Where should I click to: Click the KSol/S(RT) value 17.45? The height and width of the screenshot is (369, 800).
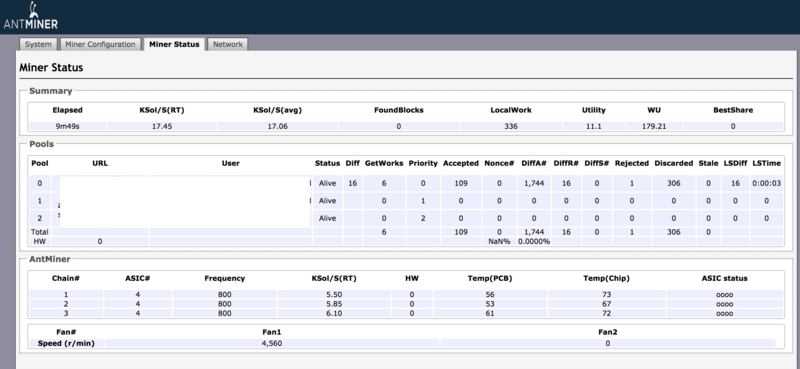click(x=162, y=126)
